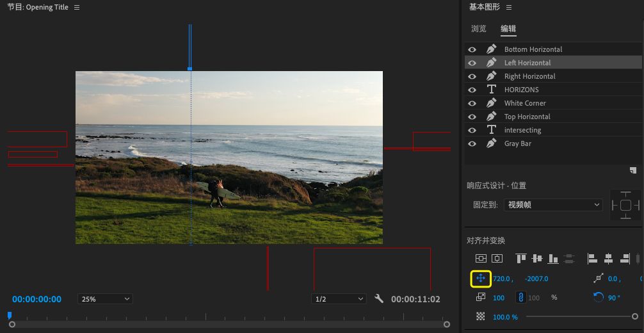Viewport: 644px width, 333px height.
Task: Click the zoom scroll bar right handle
Action: pyautogui.click(x=447, y=325)
